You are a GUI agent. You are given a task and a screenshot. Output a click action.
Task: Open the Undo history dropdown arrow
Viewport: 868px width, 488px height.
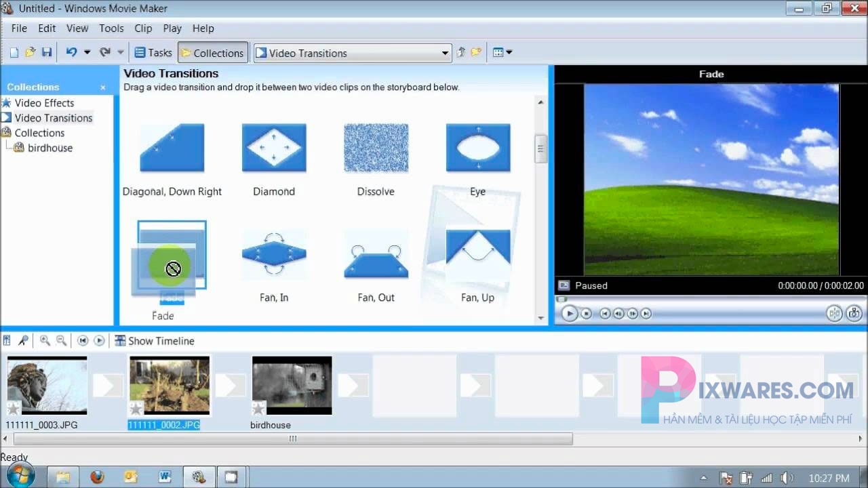point(87,52)
